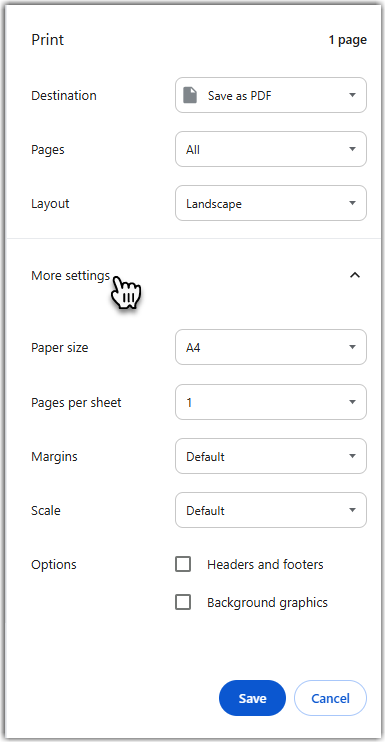Open the Margins Default dropdown

pos(271,456)
